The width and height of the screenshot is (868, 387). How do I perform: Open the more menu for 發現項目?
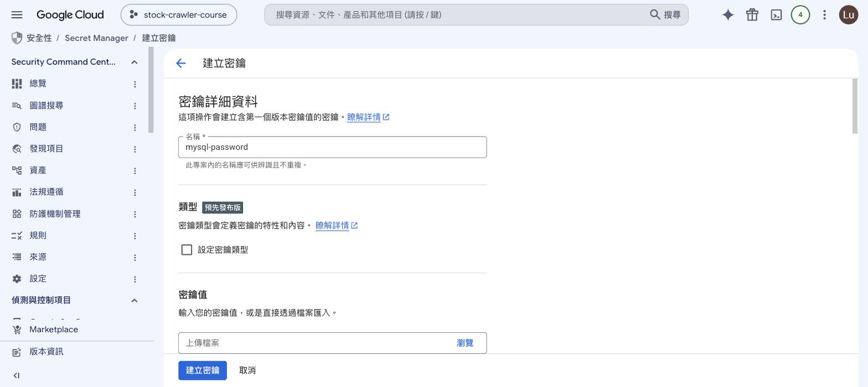135,149
